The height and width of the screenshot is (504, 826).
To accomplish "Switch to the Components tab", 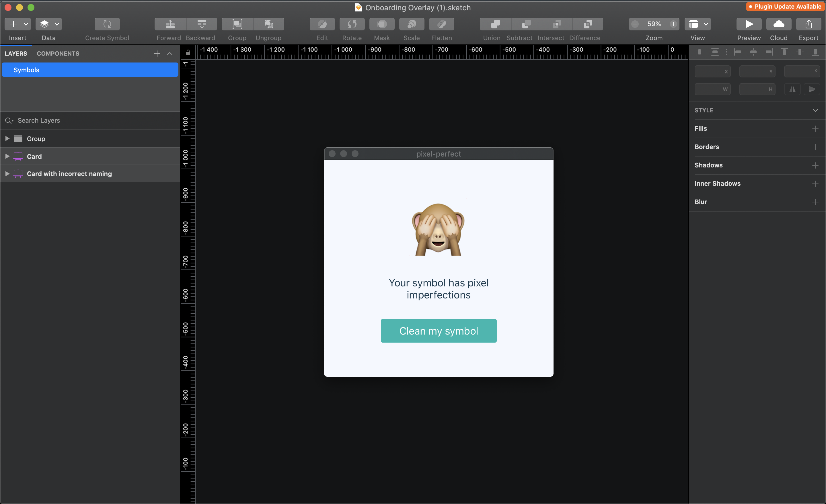I will click(x=58, y=54).
